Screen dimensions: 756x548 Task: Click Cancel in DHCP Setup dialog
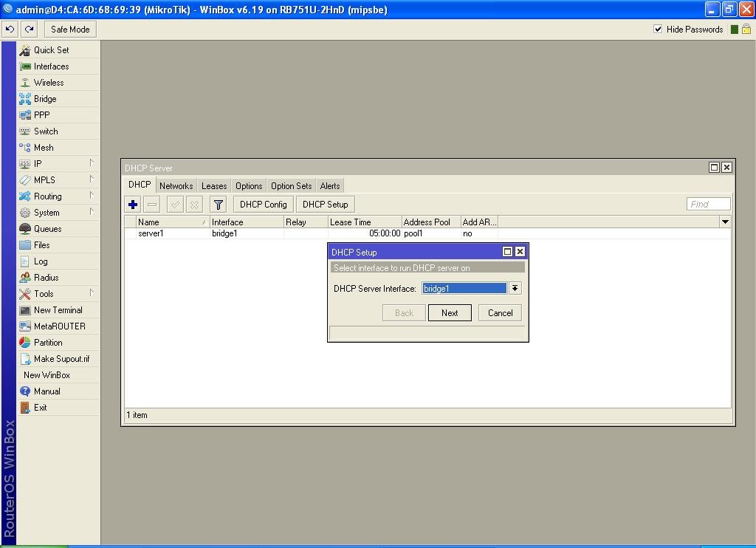click(500, 313)
